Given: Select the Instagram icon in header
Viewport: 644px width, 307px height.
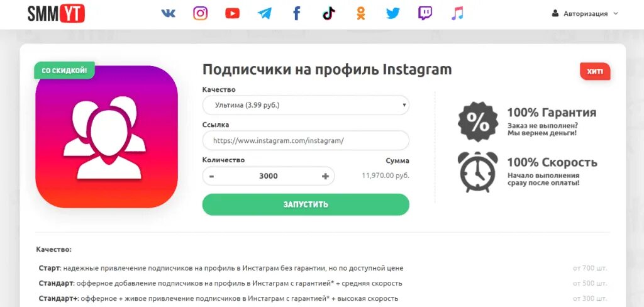Looking at the screenshot, I should (x=200, y=14).
